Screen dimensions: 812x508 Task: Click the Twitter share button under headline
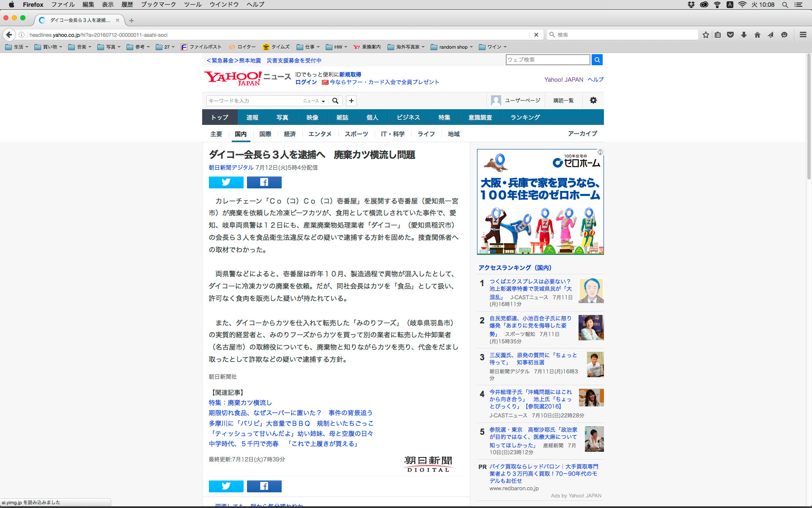click(x=226, y=182)
